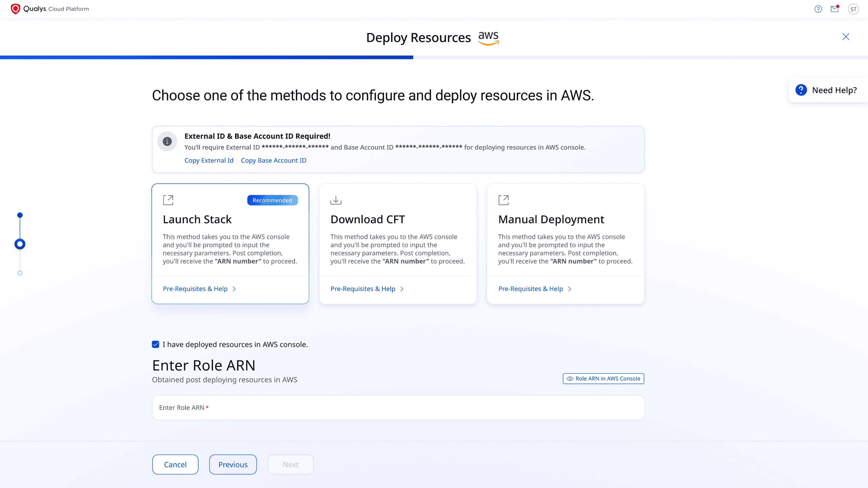
Task: Click the blue wizard progress bar
Action: (x=207, y=57)
